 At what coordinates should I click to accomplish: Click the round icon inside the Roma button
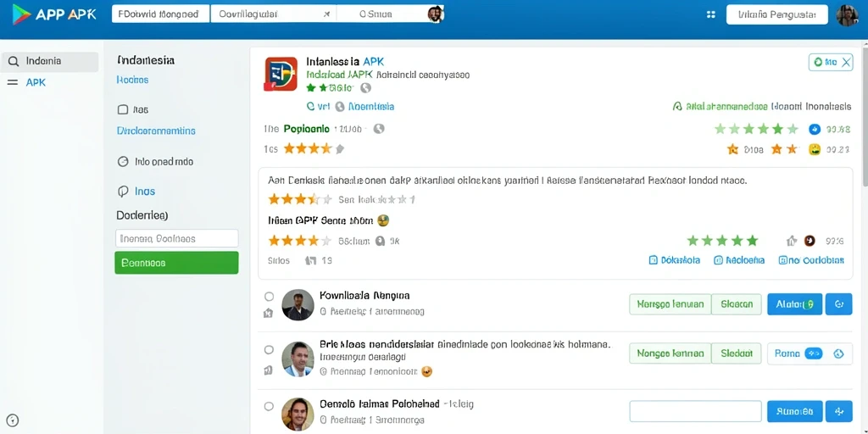click(x=838, y=353)
